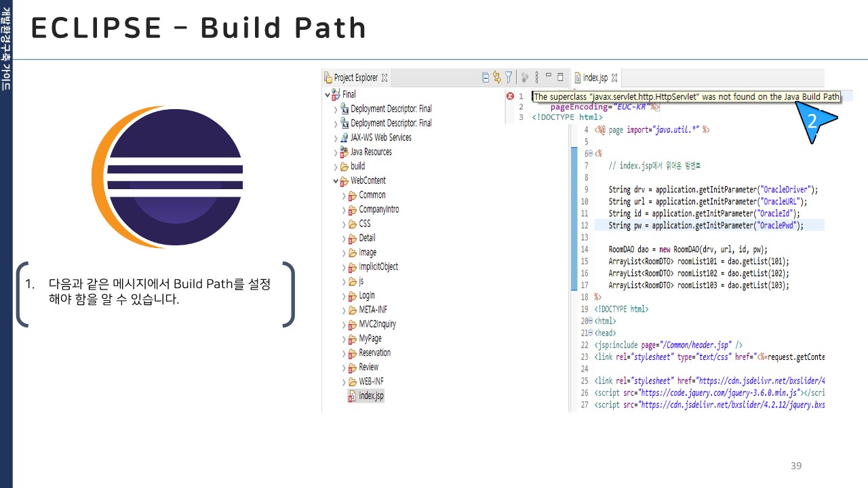This screenshot has height=488, width=868.
Task: Click the "String url" code line 10
Action: point(707,201)
